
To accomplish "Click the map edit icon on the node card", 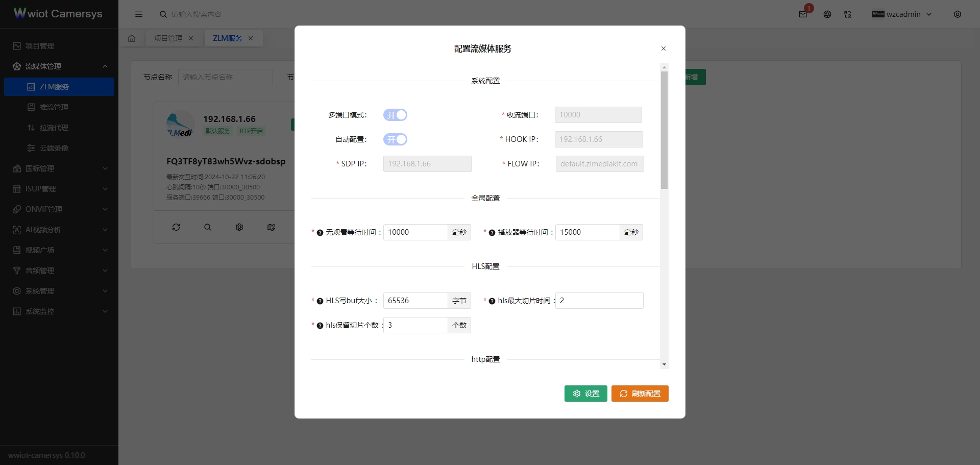I will coord(271,227).
